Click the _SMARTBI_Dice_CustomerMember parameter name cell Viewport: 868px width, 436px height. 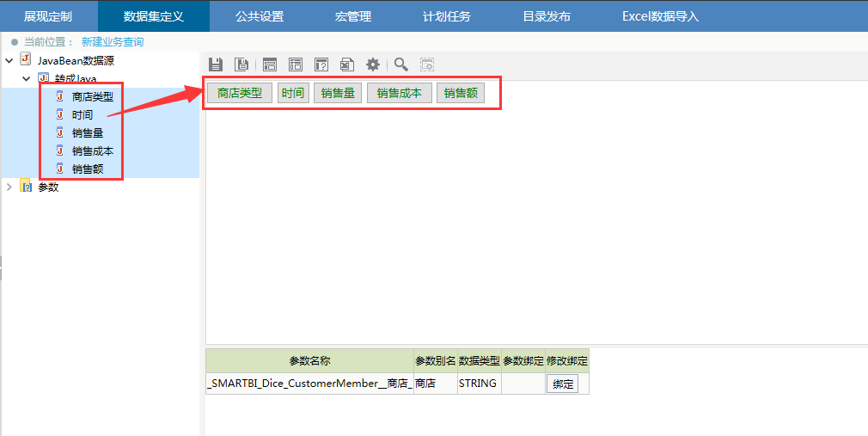309,384
